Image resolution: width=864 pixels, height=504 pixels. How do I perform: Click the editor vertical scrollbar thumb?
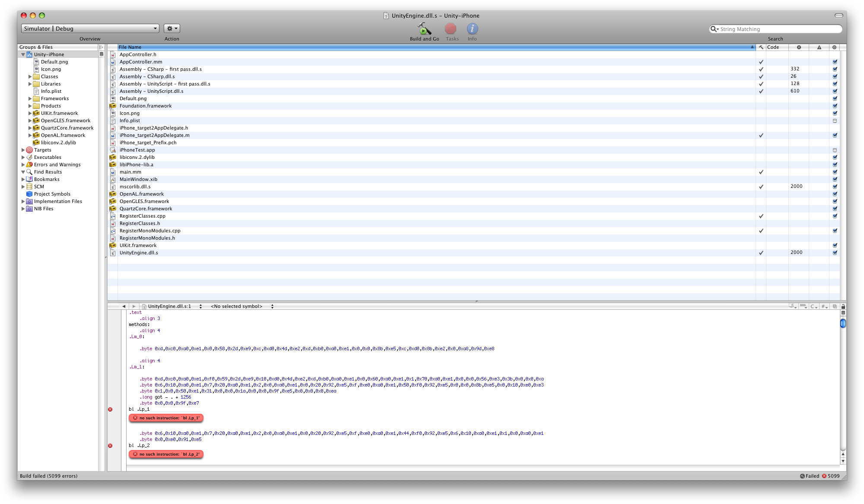843,323
